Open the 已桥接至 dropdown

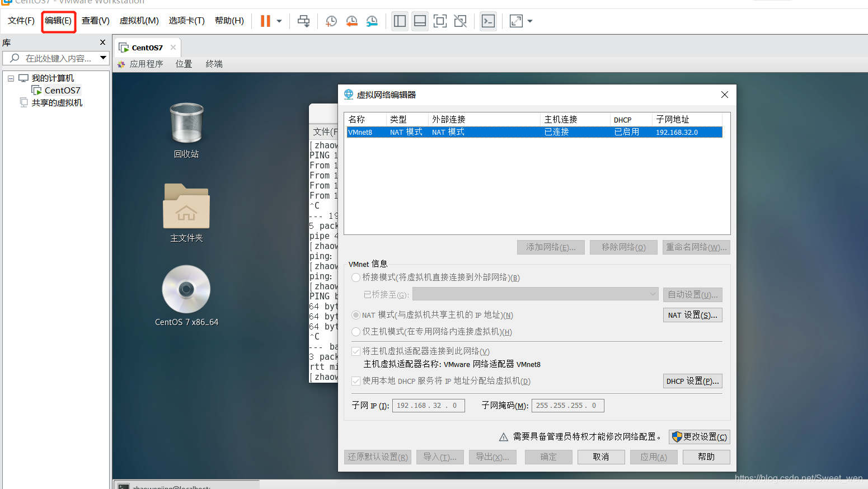[536, 294]
